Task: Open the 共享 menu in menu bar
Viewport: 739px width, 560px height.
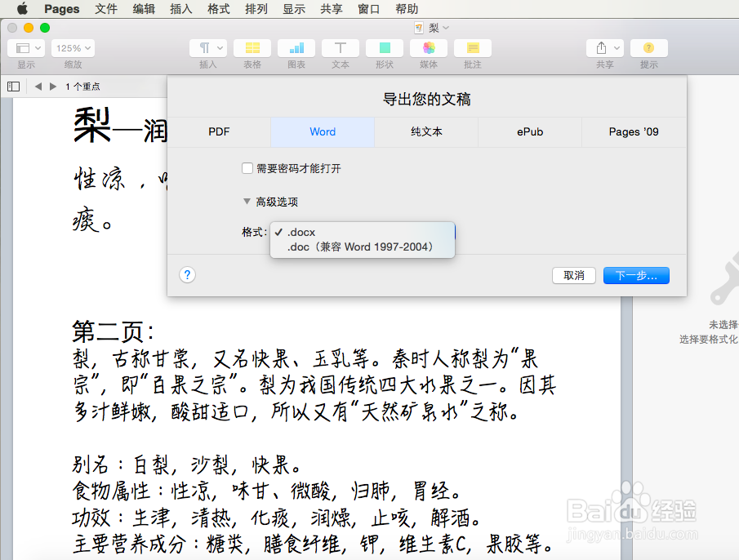Action: 332,9
